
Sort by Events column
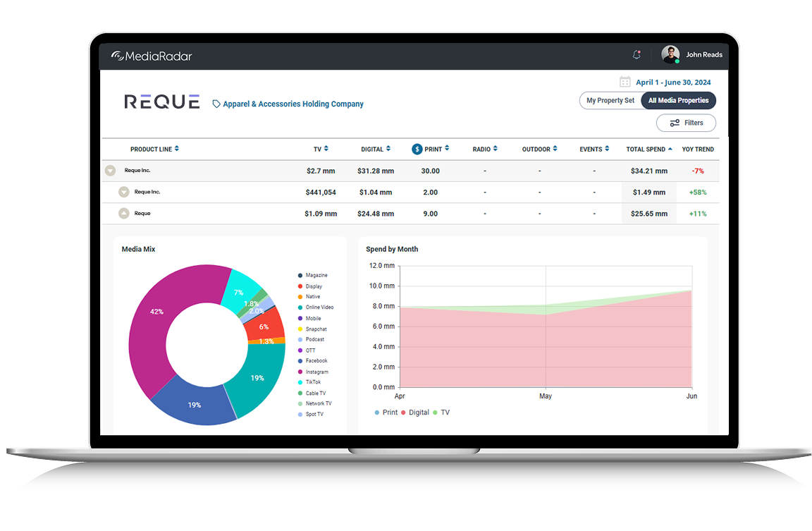point(594,149)
